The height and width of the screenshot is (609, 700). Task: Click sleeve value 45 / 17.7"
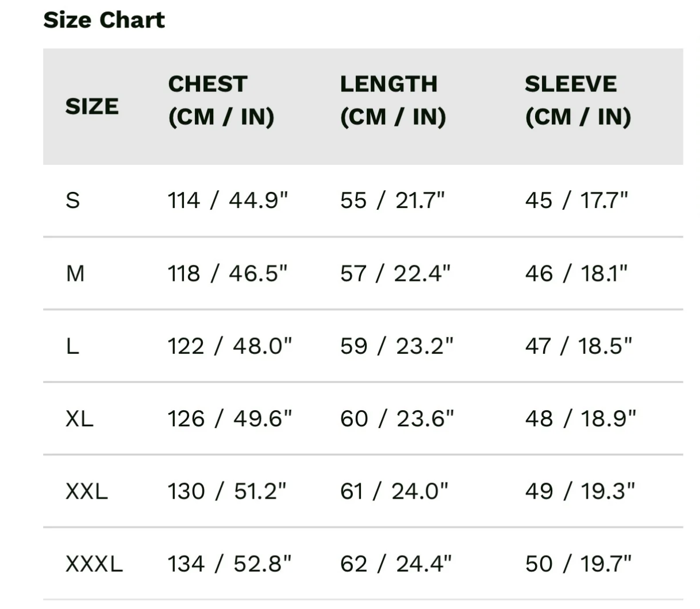click(x=576, y=201)
